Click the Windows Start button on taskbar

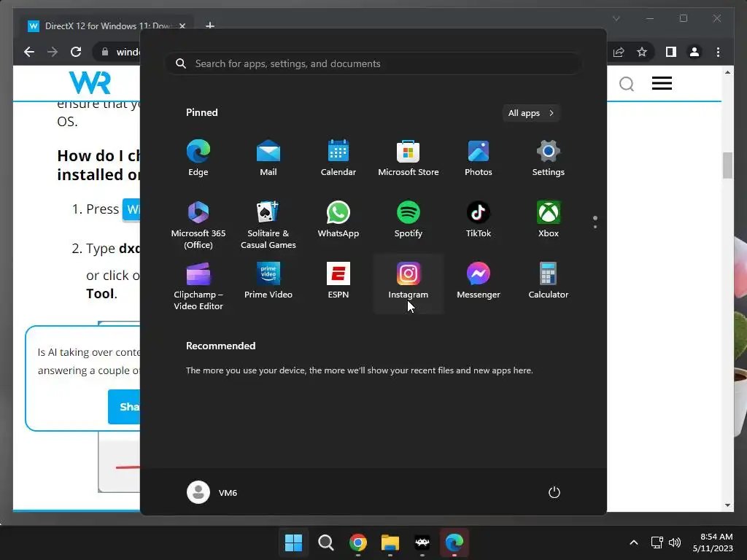pos(293,542)
